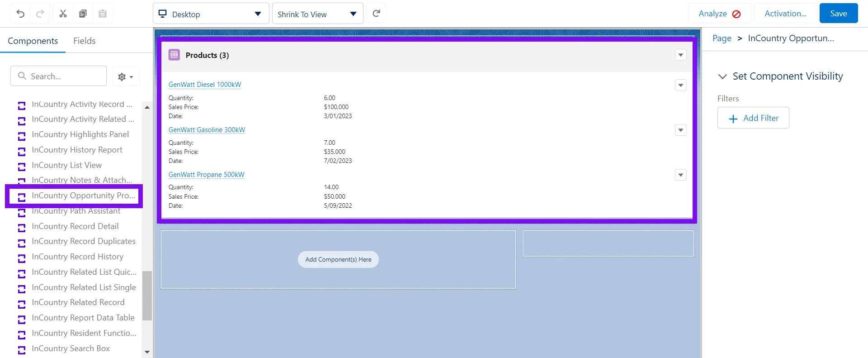This screenshot has width=868, height=358.
Task: Switch to the Fields tab
Action: (84, 41)
